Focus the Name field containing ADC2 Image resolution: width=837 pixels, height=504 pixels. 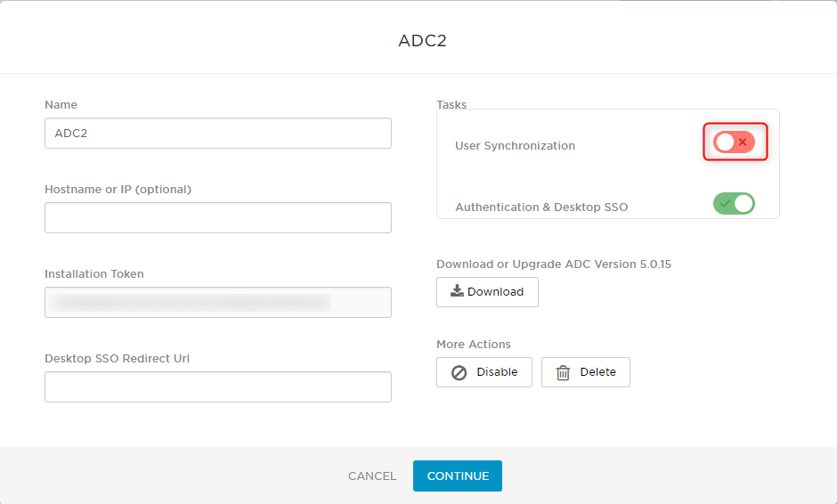pos(218,133)
